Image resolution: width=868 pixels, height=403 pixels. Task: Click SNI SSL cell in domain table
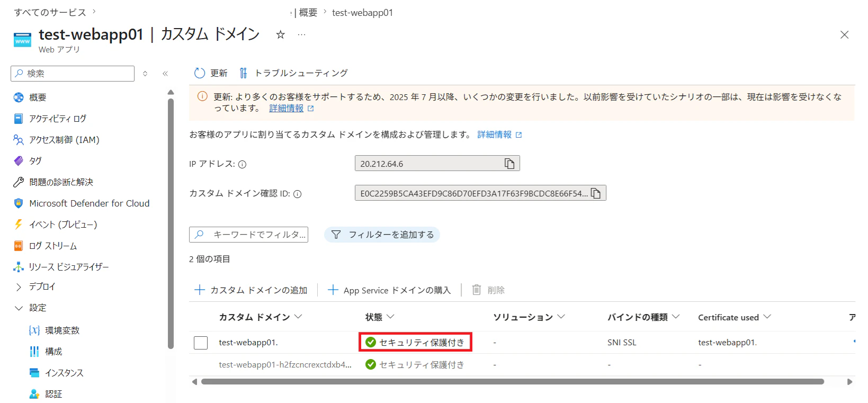coord(622,343)
